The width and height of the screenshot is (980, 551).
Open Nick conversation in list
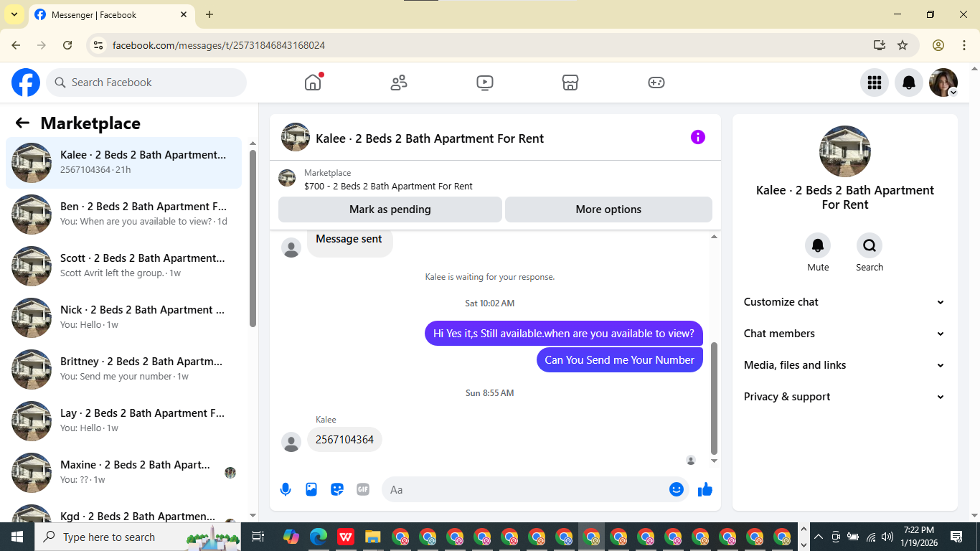tap(124, 318)
